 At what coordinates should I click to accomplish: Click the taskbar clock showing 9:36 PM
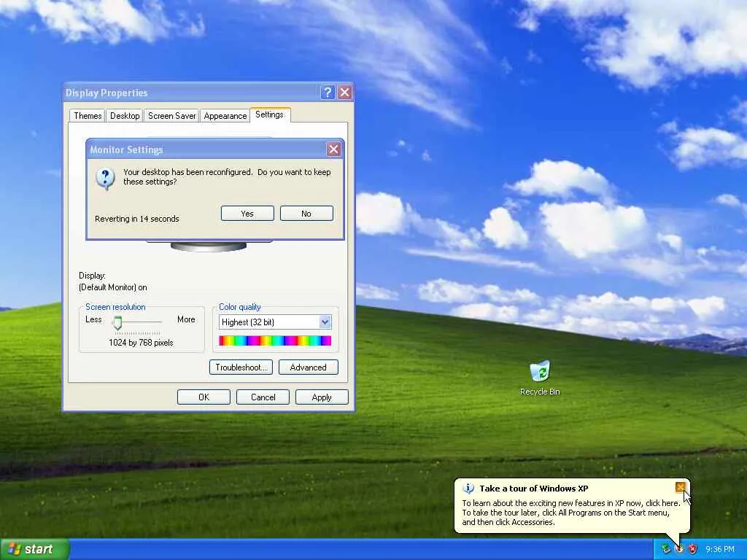pos(720,550)
